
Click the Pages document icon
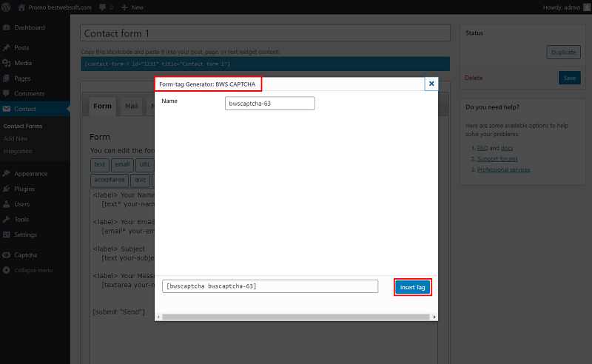tap(7, 78)
